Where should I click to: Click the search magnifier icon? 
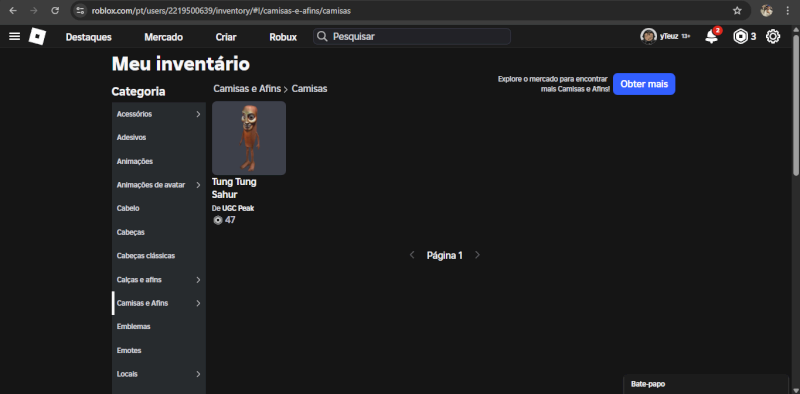[322, 37]
